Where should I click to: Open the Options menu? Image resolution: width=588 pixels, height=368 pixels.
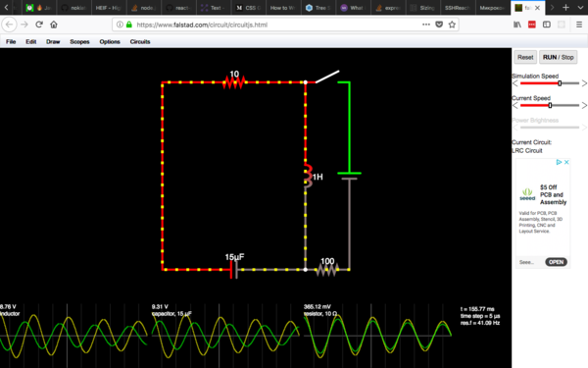coord(110,41)
